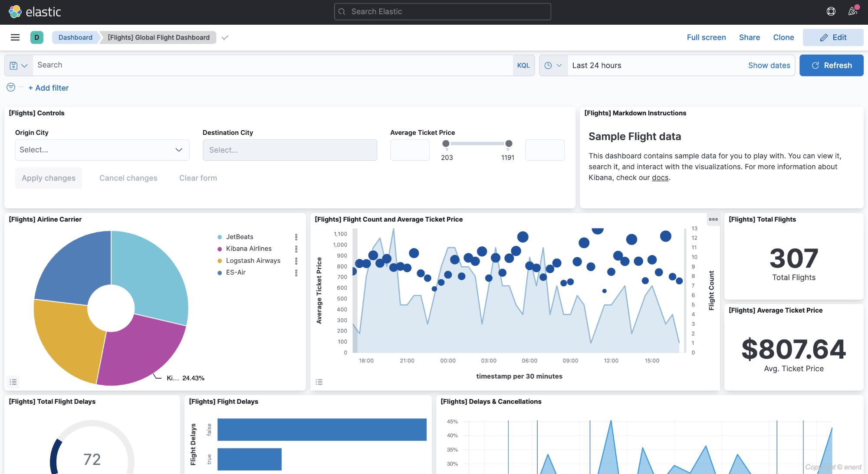Click the maximum ticket price input box
The height and width of the screenshot is (474, 868).
click(x=545, y=150)
